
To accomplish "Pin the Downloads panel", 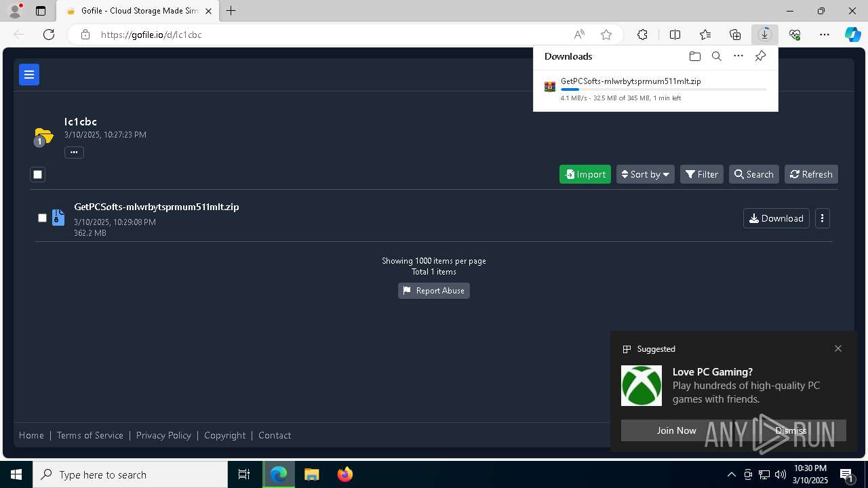I will coord(760,56).
